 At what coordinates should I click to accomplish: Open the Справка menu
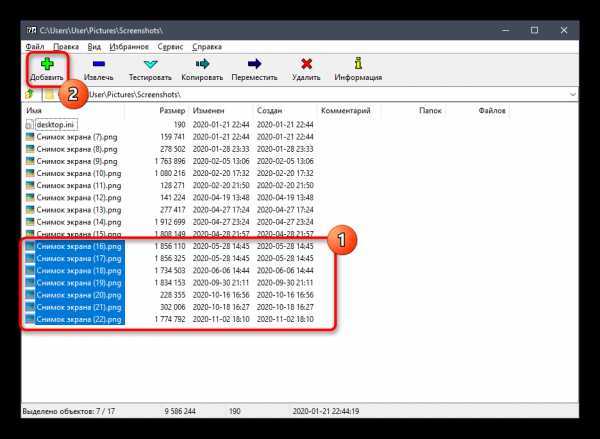[207, 47]
